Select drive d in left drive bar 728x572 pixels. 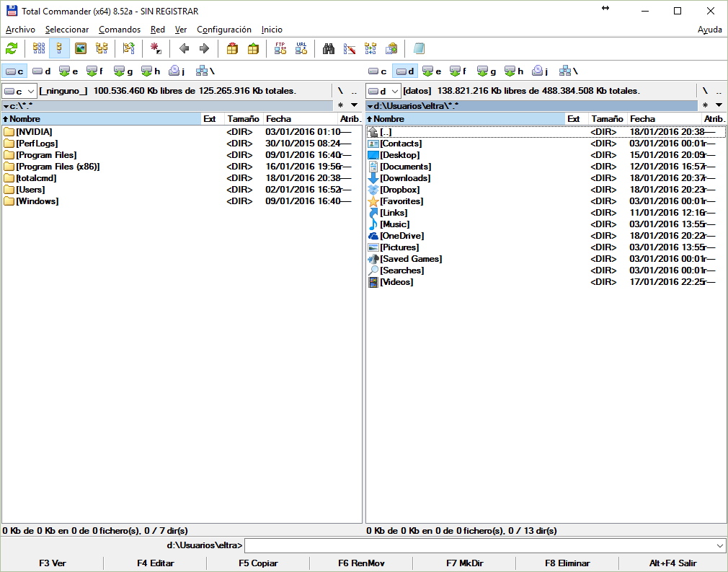41,71
